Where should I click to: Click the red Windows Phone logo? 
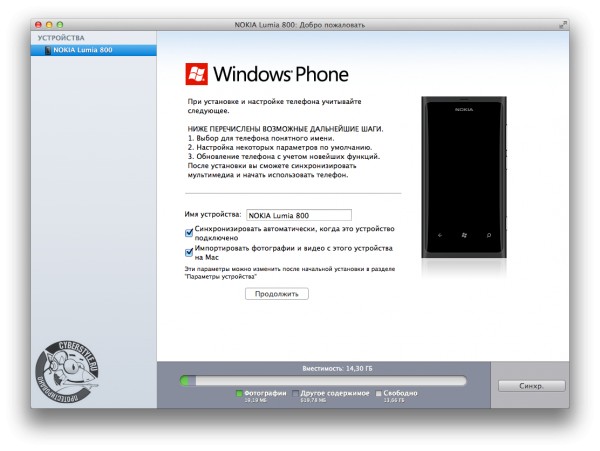[197, 74]
